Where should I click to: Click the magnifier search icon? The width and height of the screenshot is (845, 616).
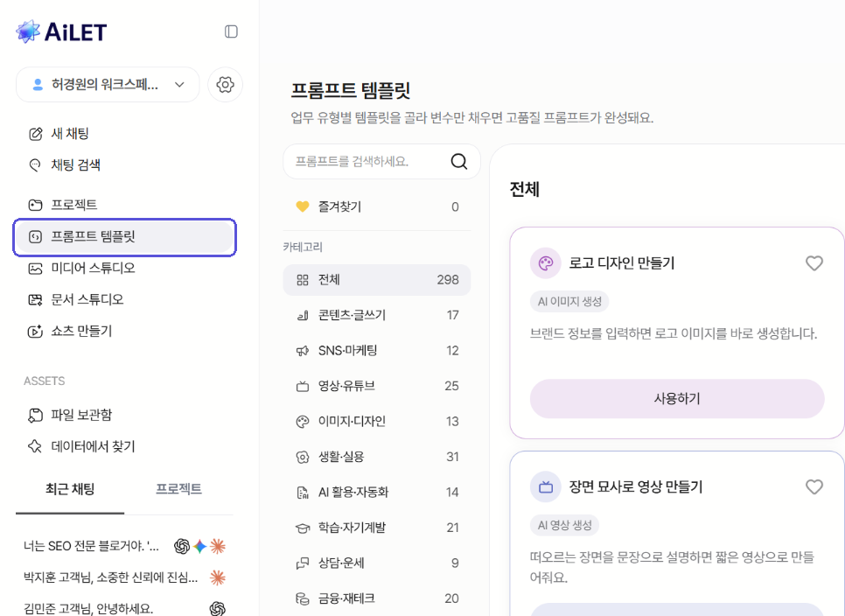[x=459, y=161]
